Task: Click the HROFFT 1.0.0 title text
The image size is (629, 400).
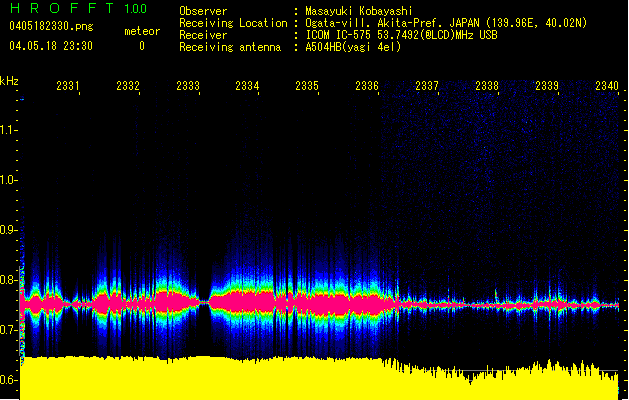Action: coord(78,8)
